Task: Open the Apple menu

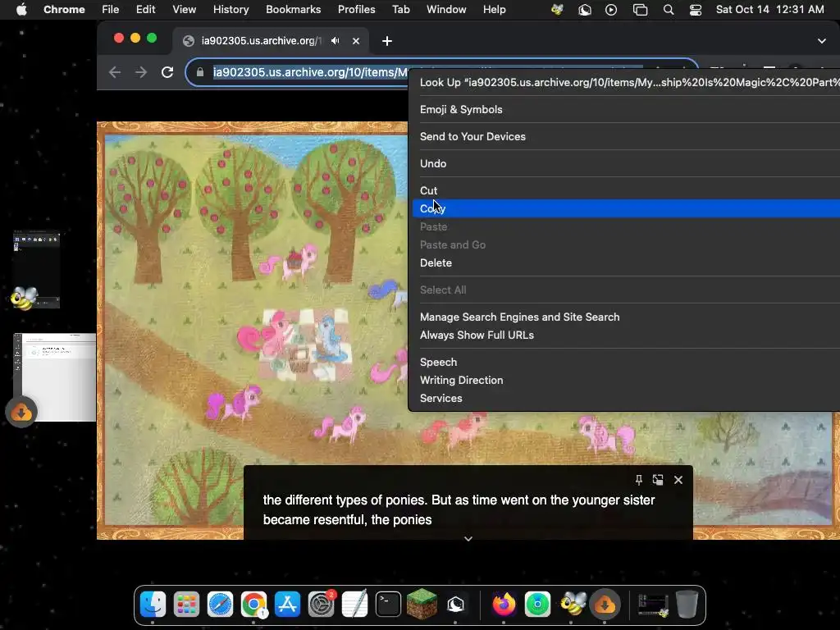Action: click(x=21, y=9)
